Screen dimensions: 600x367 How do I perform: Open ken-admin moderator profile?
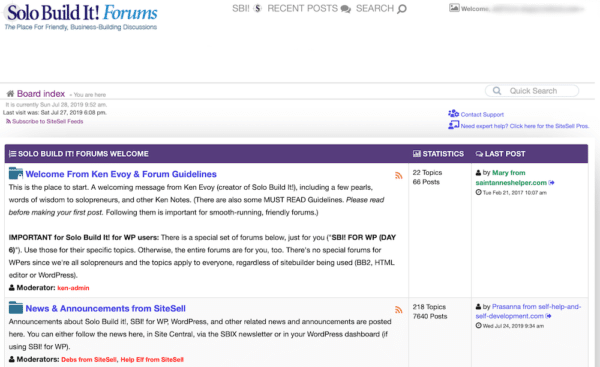pos(73,288)
